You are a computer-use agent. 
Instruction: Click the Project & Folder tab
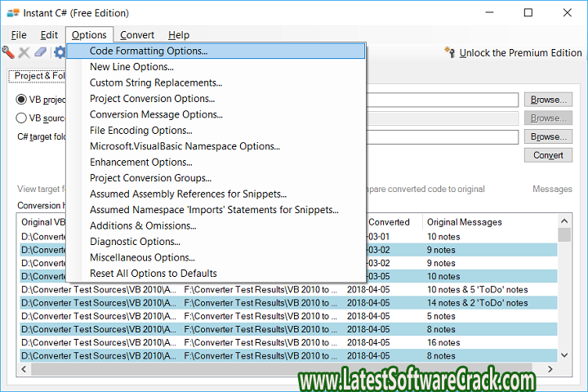(38, 76)
